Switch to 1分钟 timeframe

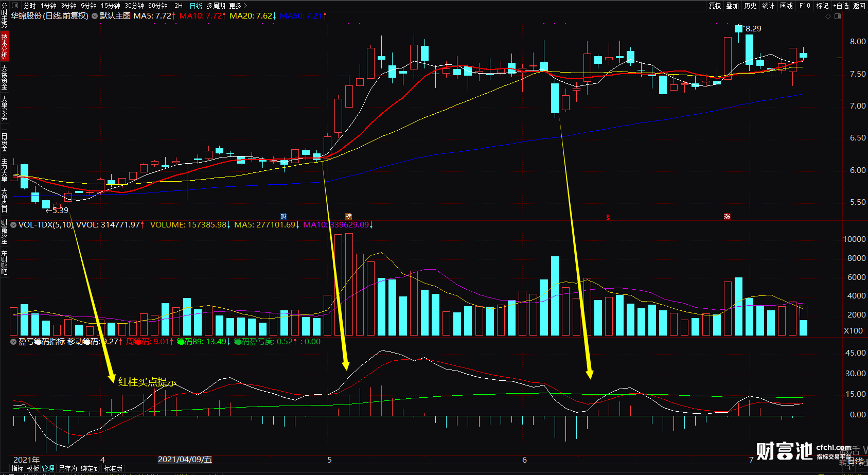[x=48, y=6]
